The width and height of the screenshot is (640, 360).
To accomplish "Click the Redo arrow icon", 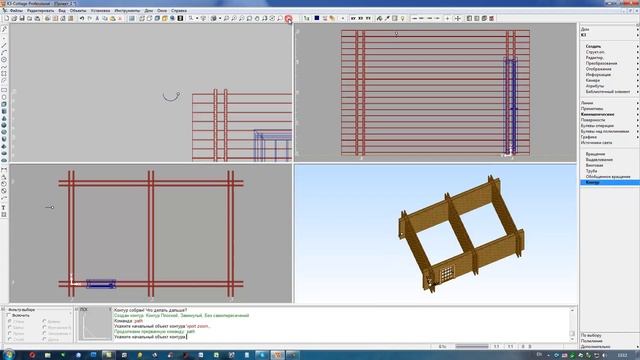I will click(90, 18).
